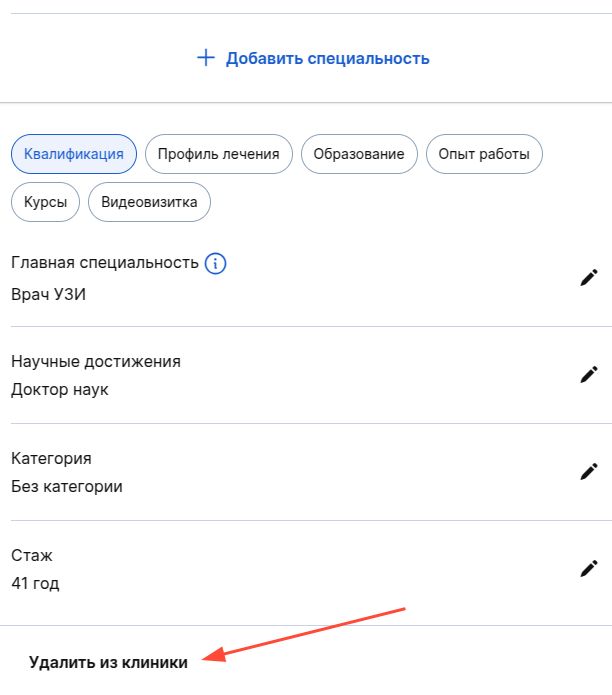Click the Научные достижения label
The image size is (612, 695).
[96, 361]
